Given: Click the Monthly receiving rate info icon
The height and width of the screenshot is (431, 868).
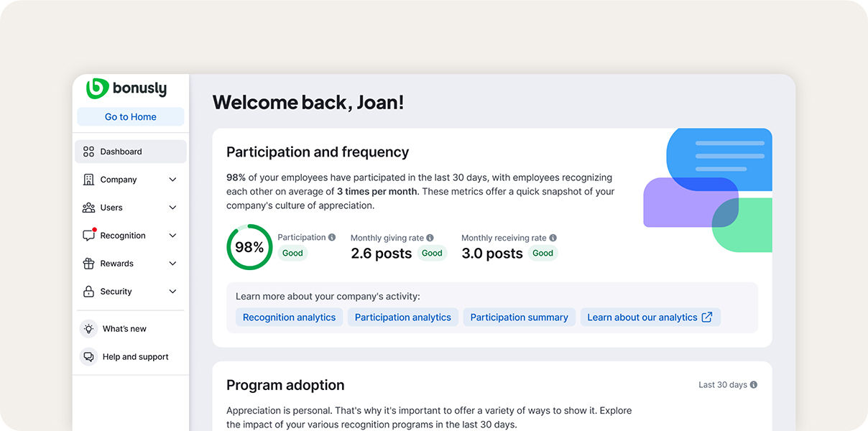Looking at the screenshot, I should click(x=553, y=238).
